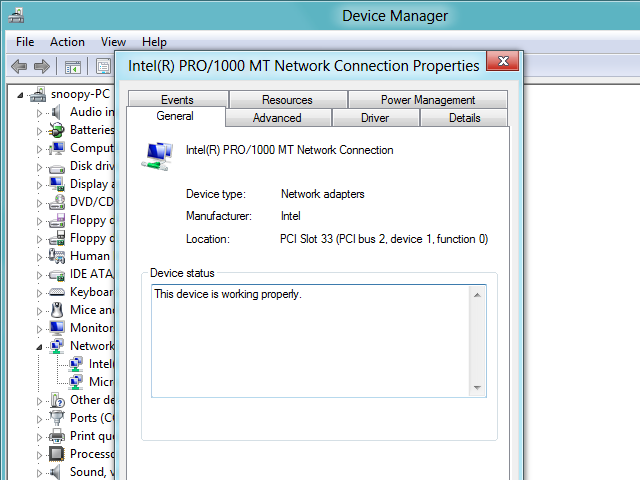
Task: Click the Device Manager title bar icon
Action: point(16,16)
